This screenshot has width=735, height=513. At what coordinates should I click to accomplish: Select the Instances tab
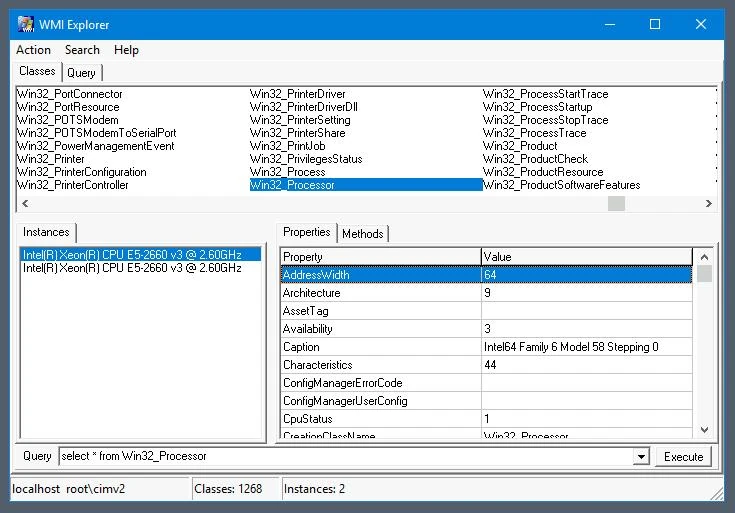(x=46, y=232)
